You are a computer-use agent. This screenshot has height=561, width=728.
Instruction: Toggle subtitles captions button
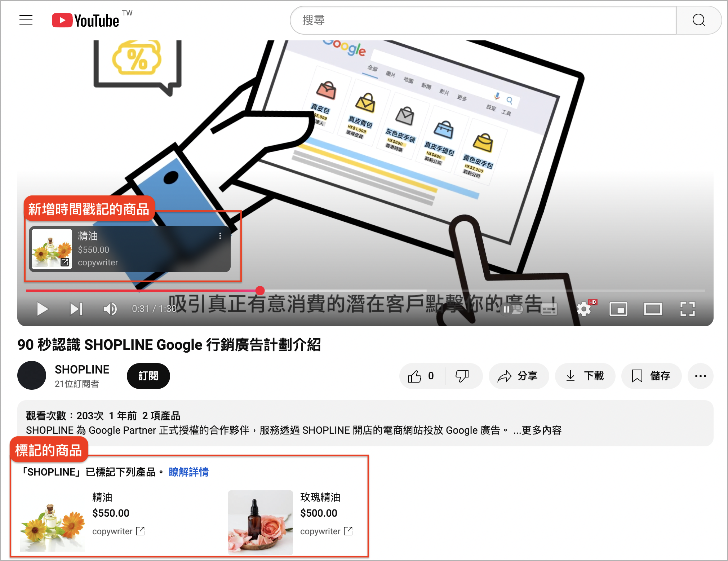549,309
